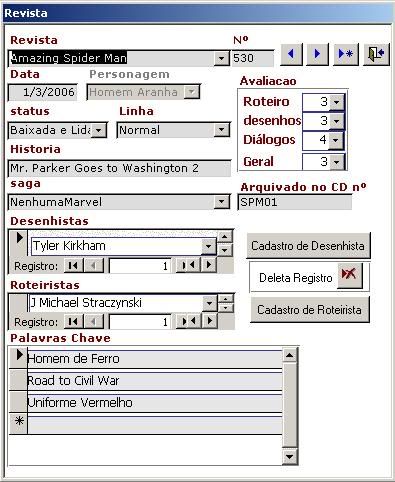Click the Historia text field
Screen dimensions: 395x482
pos(119,168)
